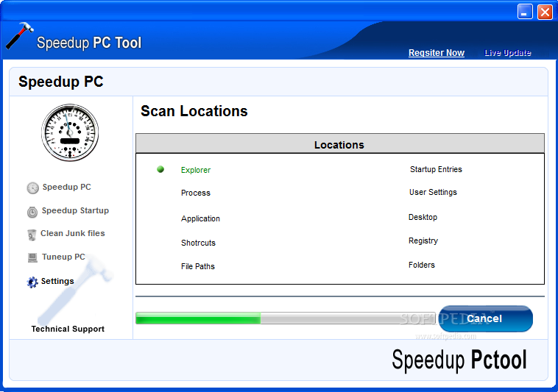Click the Regsiter Now link
The image size is (558, 392).
(437, 53)
